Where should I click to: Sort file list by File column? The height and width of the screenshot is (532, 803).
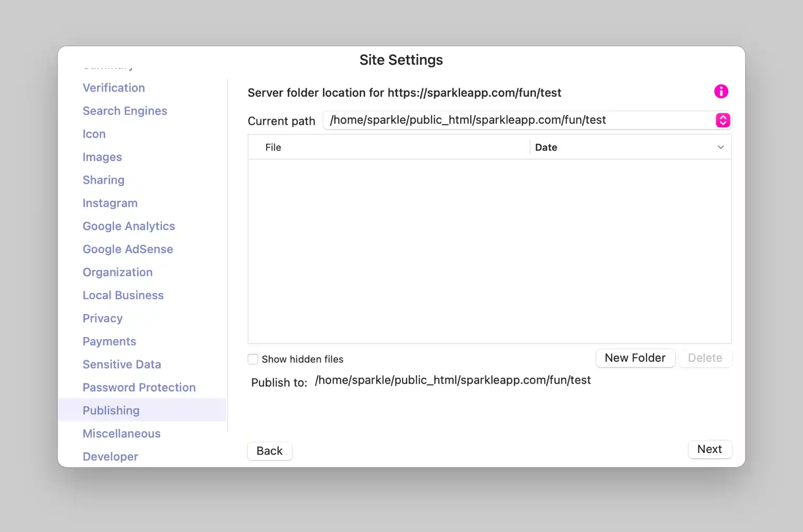pos(273,147)
